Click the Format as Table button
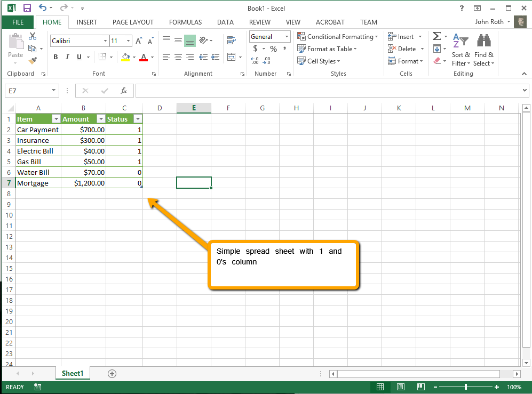 click(327, 49)
